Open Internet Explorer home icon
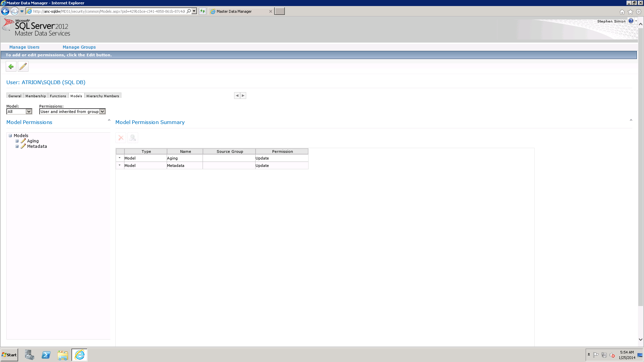Screen dimensions: 644x362 tap(622, 12)
